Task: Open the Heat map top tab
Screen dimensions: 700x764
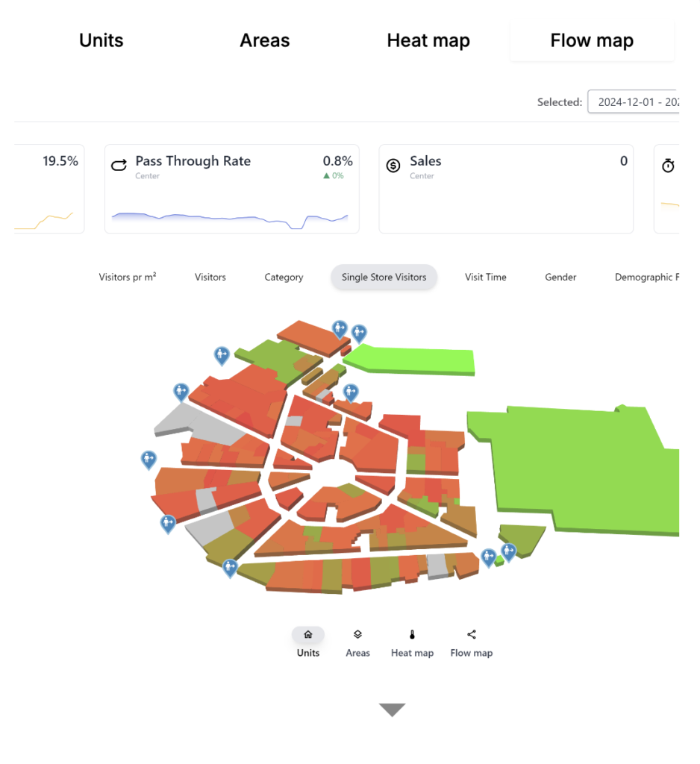Action: click(x=428, y=41)
